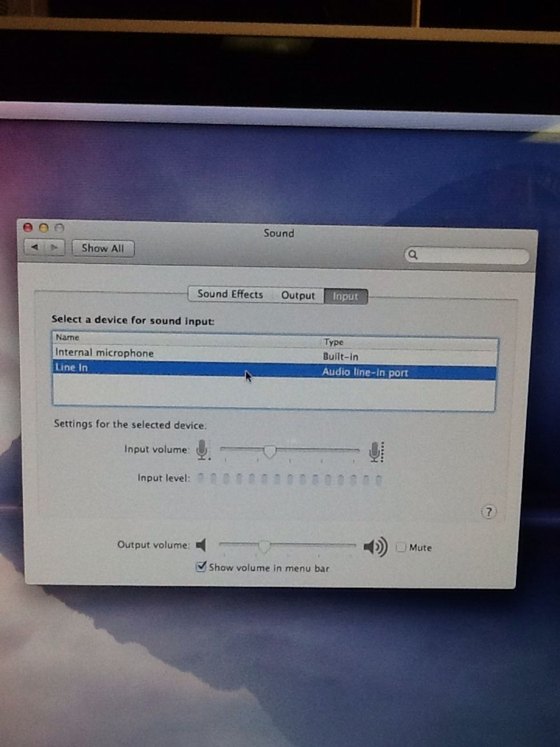Image resolution: width=560 pixels, height=747 pixels.
Task: Click the high input volume microphone icon
Action: pyautogui.click(x=375, y=451)
